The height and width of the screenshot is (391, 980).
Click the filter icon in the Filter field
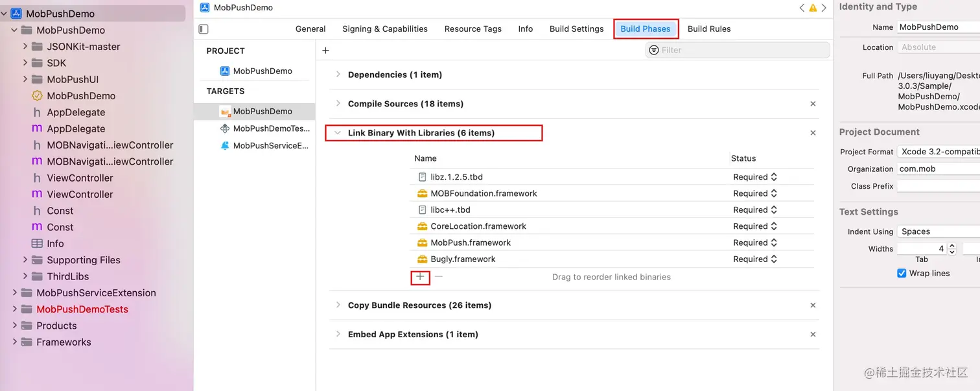(x=654, y=50)
